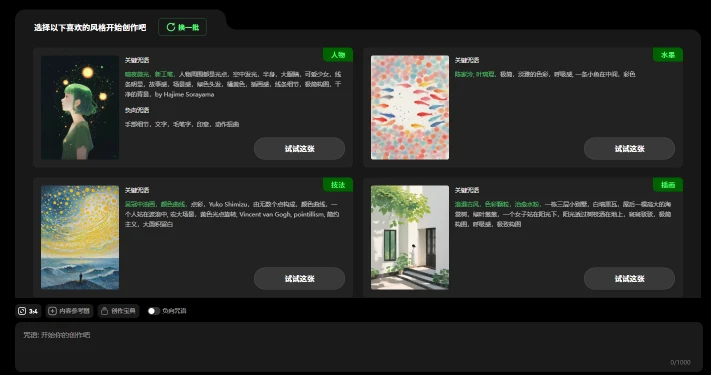Try the 插画 white villa style via 试试这张
Image resolution: width=711 pixels, height=375 pixels.
coord(629,278)
